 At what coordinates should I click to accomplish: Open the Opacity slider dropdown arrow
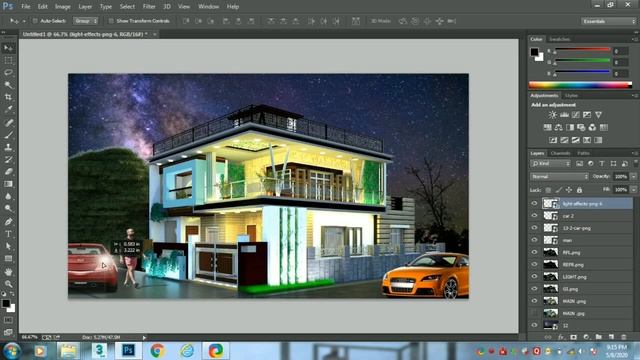point(633,176)
